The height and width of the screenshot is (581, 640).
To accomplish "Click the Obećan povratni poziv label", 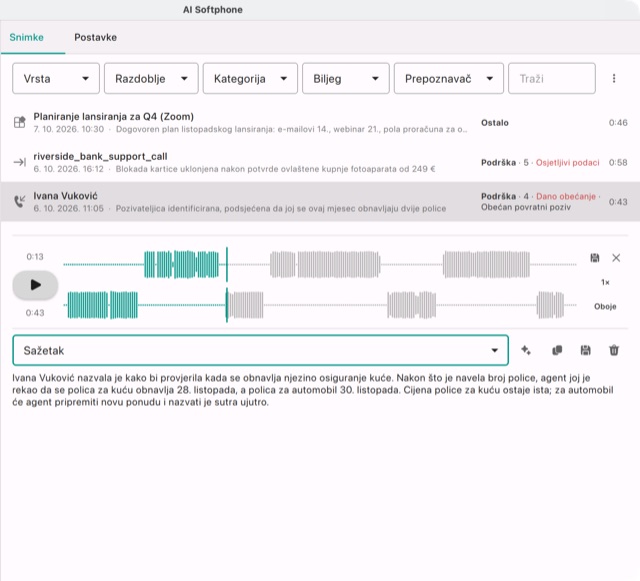I will (526, 207).
